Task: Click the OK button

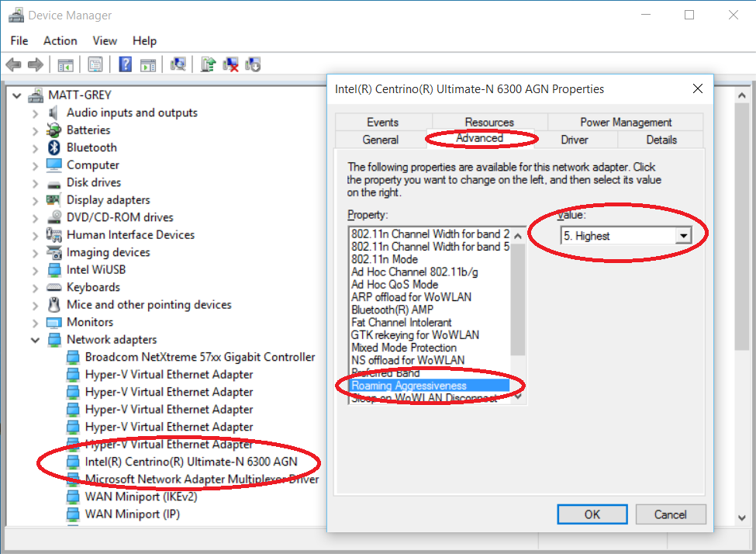Action: pos(592,514)
